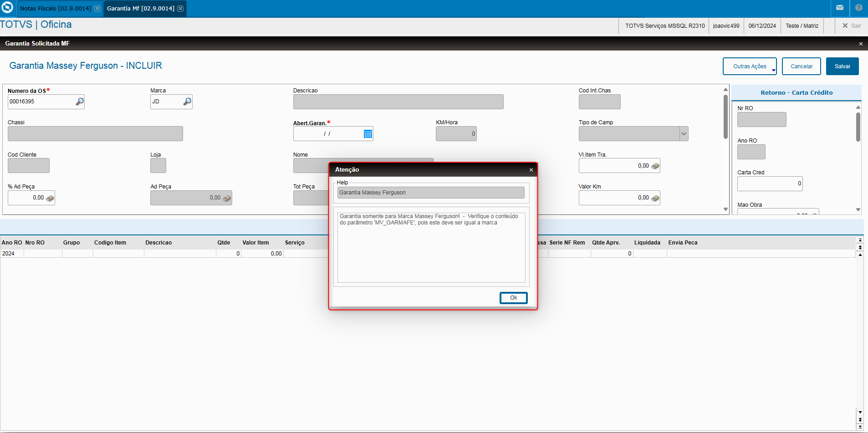Sort by Codigo Item column header
The image size is (868, 433).
click(110, 243)
